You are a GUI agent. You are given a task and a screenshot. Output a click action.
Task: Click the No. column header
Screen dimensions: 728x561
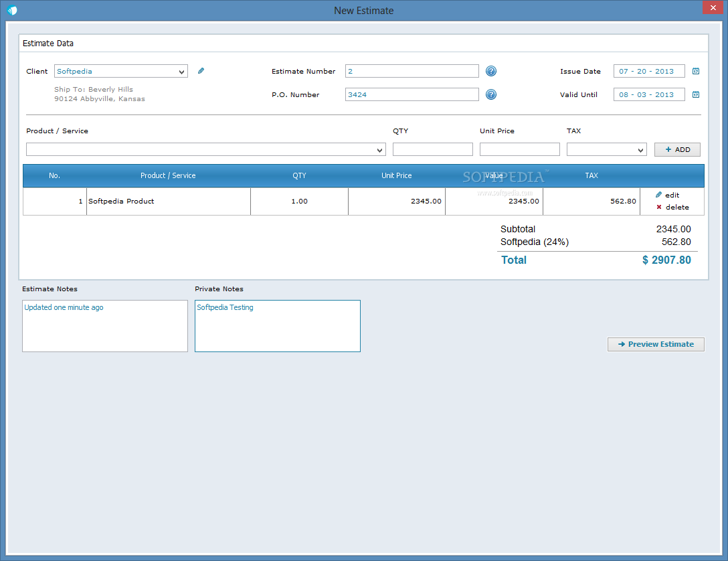point(54,175)
